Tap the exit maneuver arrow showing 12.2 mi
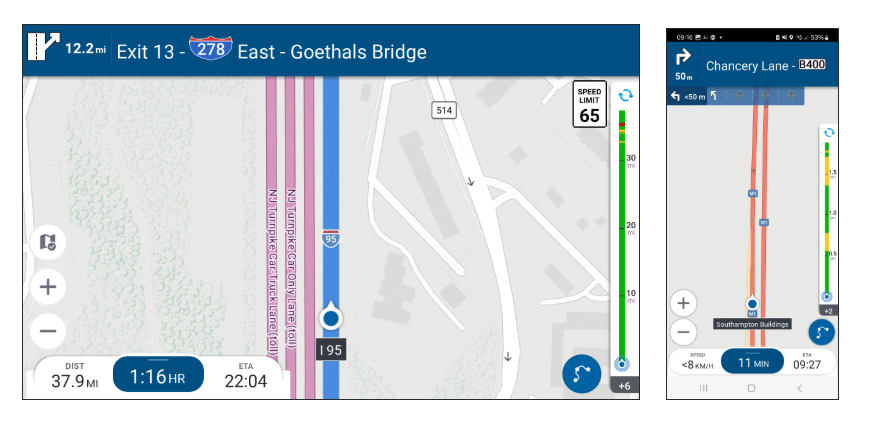 pos(43,49)
